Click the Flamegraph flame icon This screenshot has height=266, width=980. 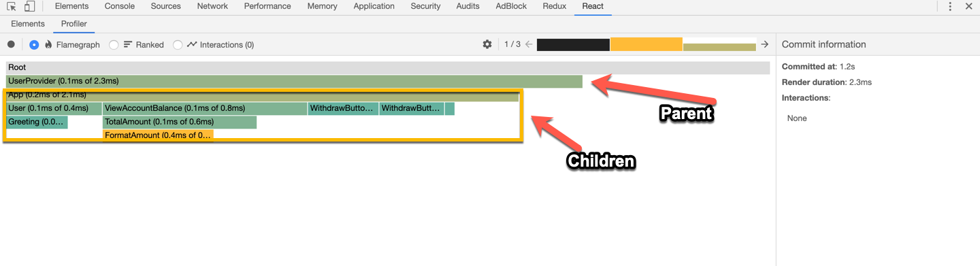coord(48,44)
